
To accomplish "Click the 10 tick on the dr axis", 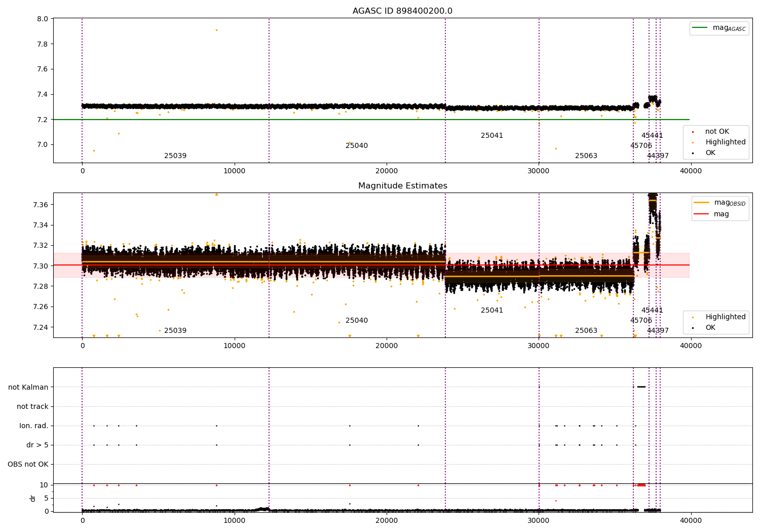I will (x=44, y=485).
